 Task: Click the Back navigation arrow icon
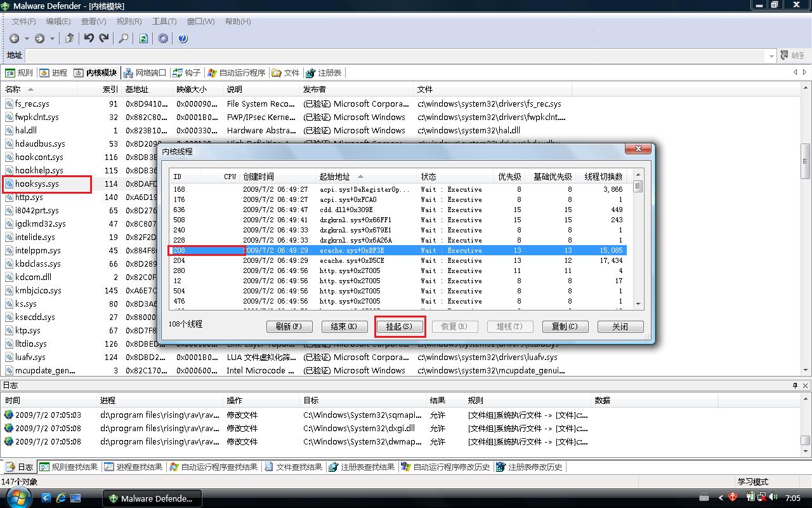(15, 39)
